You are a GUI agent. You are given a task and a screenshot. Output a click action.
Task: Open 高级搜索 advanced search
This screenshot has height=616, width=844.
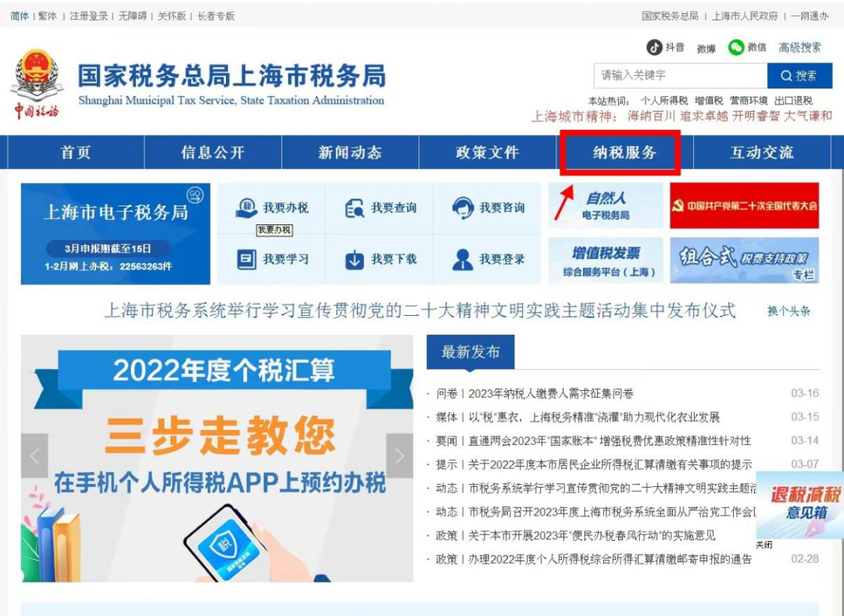pyautogui.click(x=800, y=48)
